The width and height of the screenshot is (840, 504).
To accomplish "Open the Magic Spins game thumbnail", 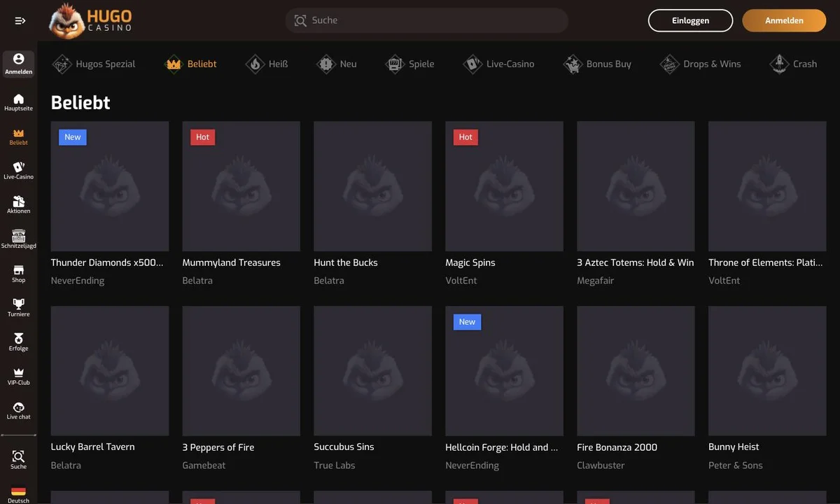I will pos(505,186).
